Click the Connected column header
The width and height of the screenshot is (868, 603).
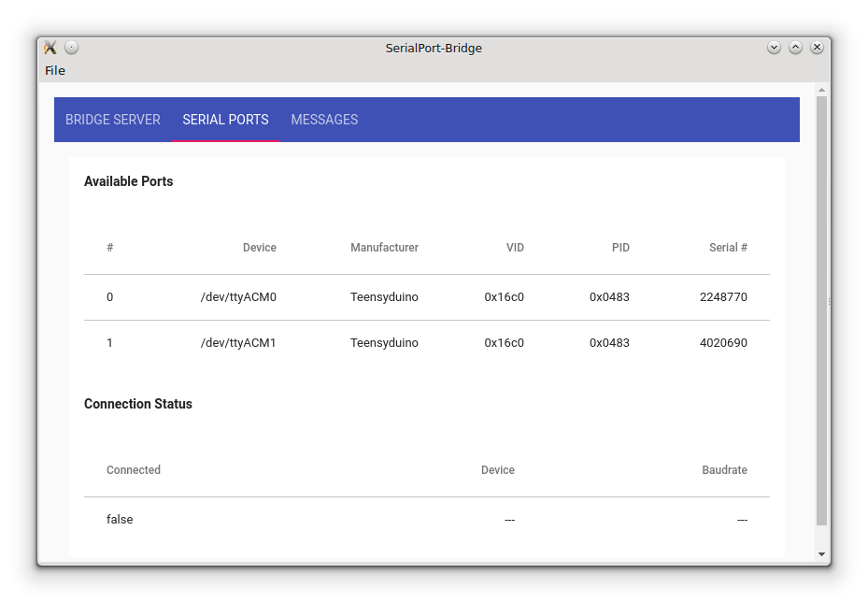coord(133,469)
